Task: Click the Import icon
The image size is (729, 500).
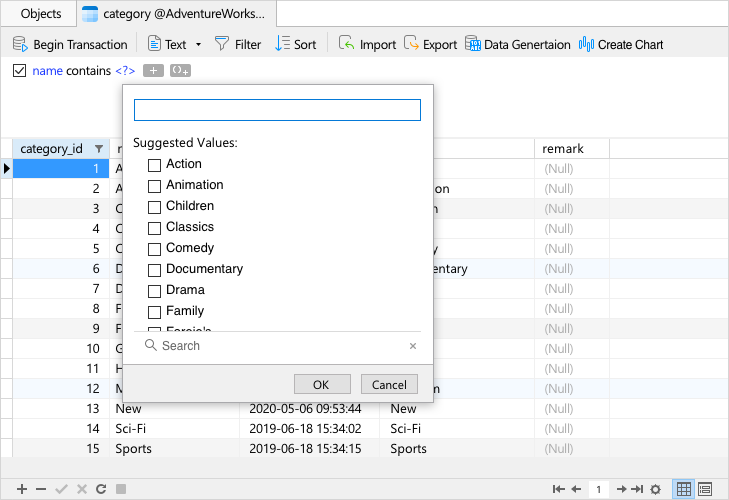Action: [x=346, y=44]
